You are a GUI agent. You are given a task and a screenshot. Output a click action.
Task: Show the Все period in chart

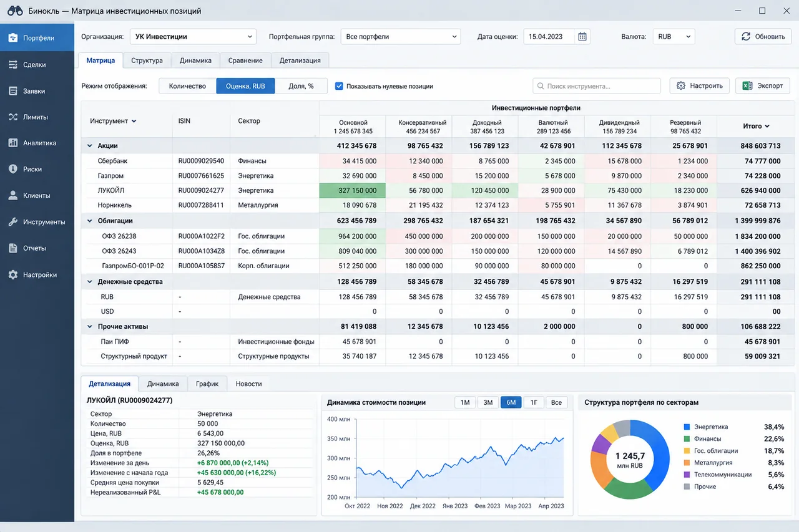coord(556,402)
